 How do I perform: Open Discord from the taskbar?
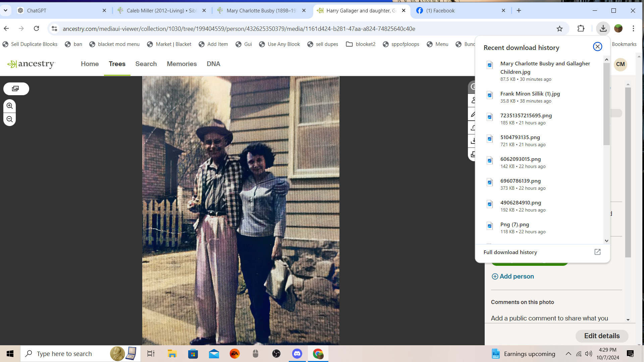click(297, 354)
